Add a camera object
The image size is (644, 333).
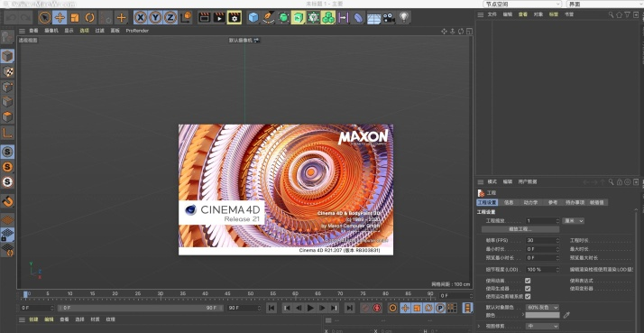click(x=389, y=18)
